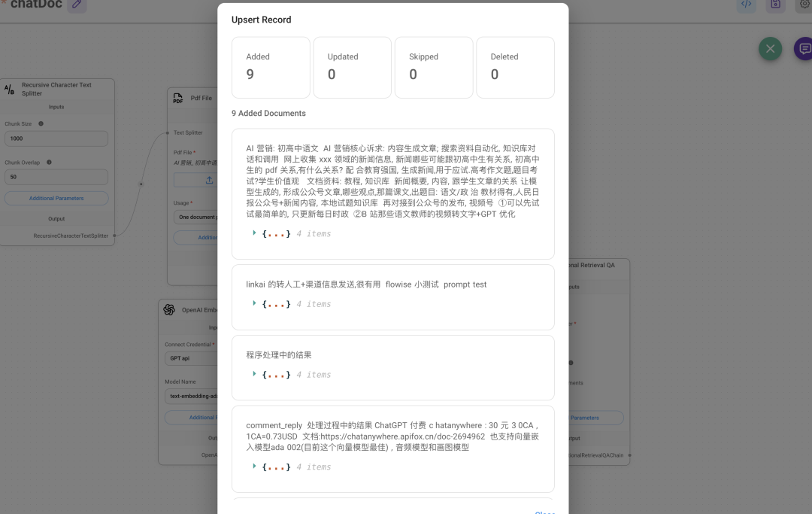Viewport: 812px width, 514px height.
Task: Edit the chatDoc flow name with pencil icon
Action: point(75,5)
